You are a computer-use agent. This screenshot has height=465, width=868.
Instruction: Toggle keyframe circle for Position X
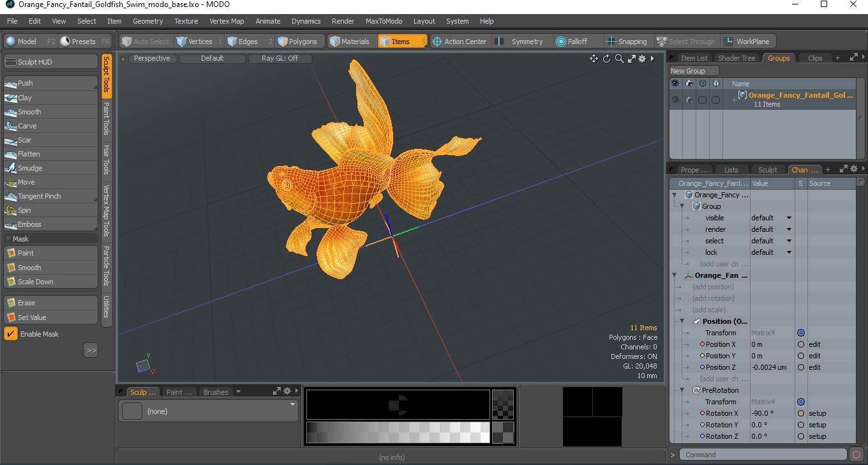800,344
